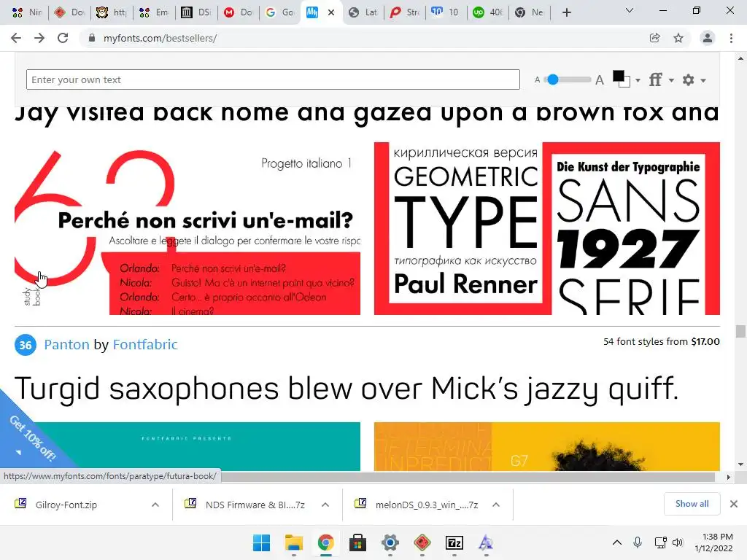747x560 pixels.
Task: Open the Windows Start menu
Action: pyautogui.click(x=261, y=542)
